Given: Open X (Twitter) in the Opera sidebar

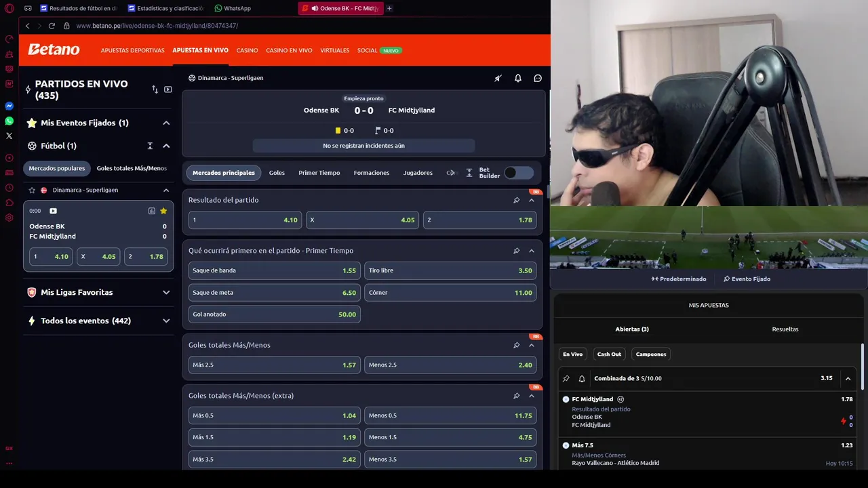Looking at the screenshot, I should pos(9,136).
